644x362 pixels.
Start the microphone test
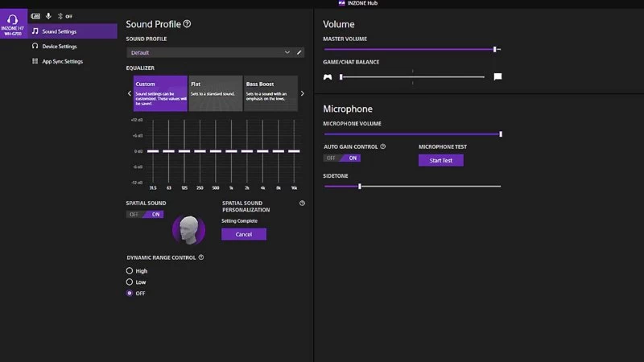point(440,160)
